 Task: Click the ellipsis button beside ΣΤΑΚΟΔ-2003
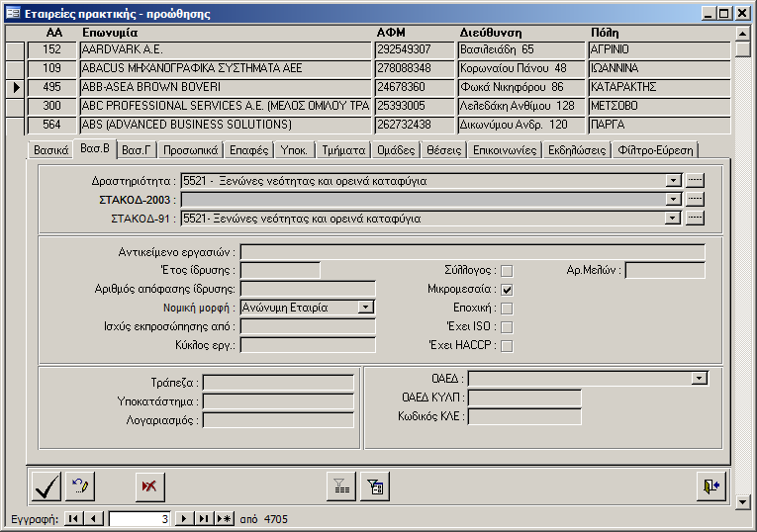pyautogui.click(x=695, y=200)
